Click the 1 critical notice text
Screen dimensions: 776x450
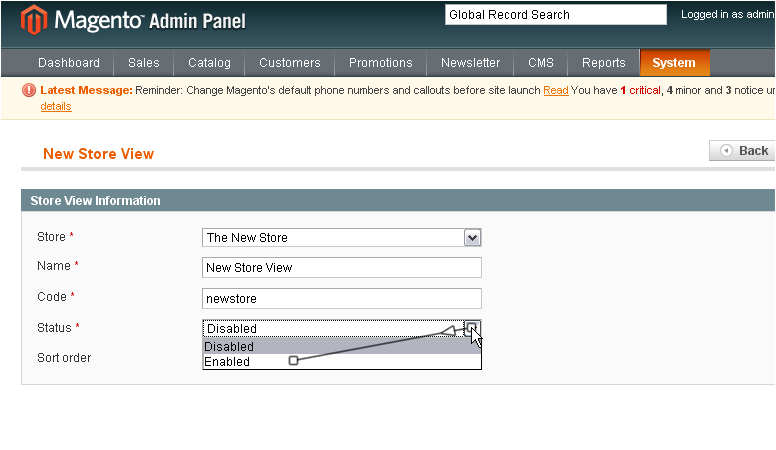click(x=640, y=91)
